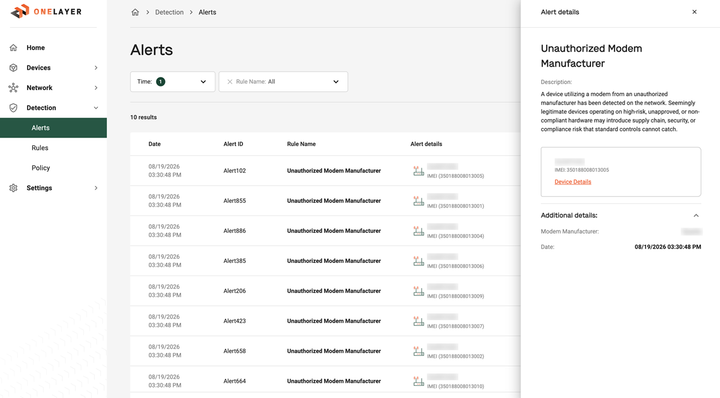The width and height of the screenshot is (720, 398).
Task: Open the Rules page in sidebar
Action: click(40, 148)
